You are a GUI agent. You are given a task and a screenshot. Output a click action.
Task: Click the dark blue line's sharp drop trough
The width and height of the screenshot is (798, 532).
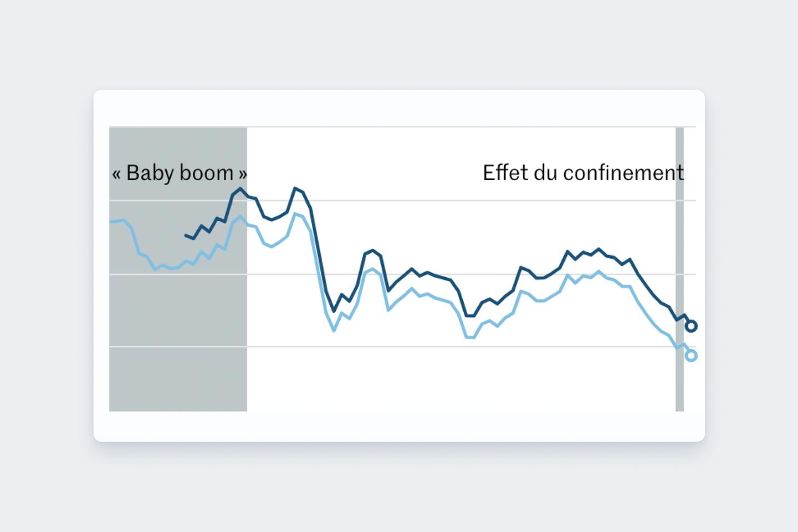tap(334, 311)
